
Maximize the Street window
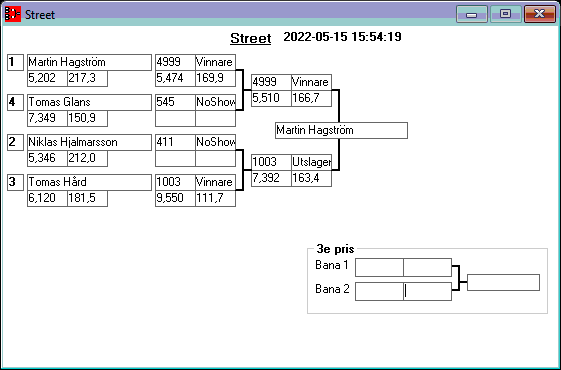pyautogui.click(x=505, y=14)
